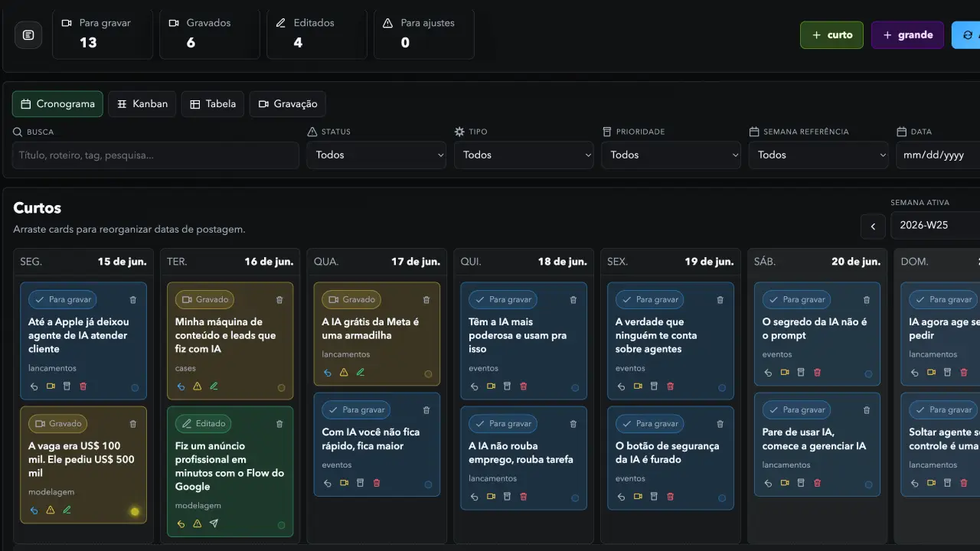Select the 'modelagem' tag on 'A vaga era US$ 100 mil'
The image size is (980, 551).
tap(51, 492)
